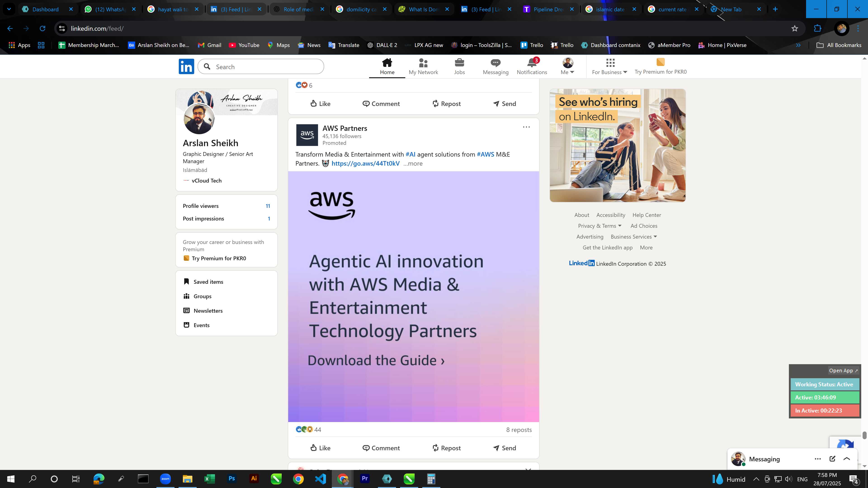Open the Messaging page from the nav bar
The image size is (868, 488).
click(495, 66)
